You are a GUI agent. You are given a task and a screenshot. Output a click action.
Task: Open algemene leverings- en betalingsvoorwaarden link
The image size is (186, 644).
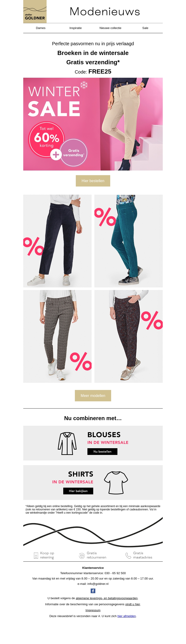tap(107, 598)
